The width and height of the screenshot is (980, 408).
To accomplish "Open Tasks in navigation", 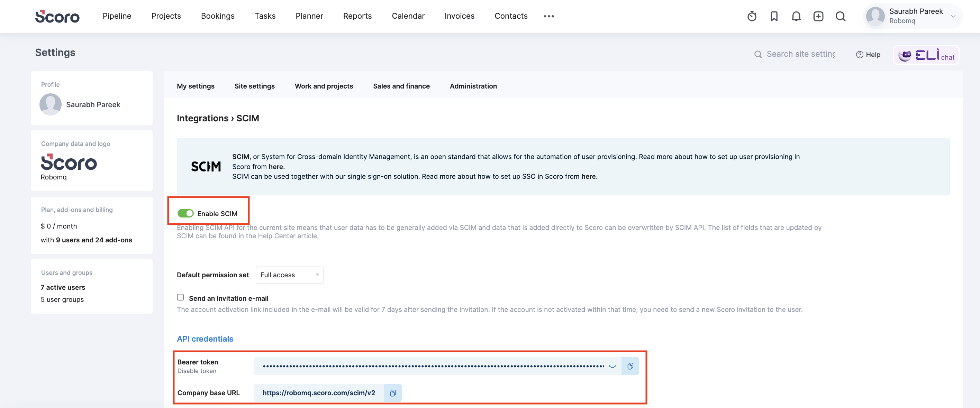I will click(265, 16).
